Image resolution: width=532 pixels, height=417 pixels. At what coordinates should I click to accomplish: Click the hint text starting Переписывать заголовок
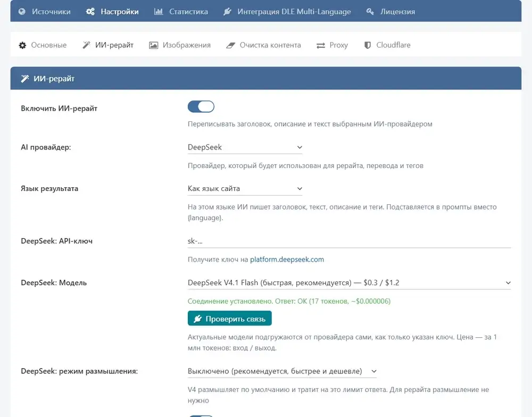click(310, 124)
